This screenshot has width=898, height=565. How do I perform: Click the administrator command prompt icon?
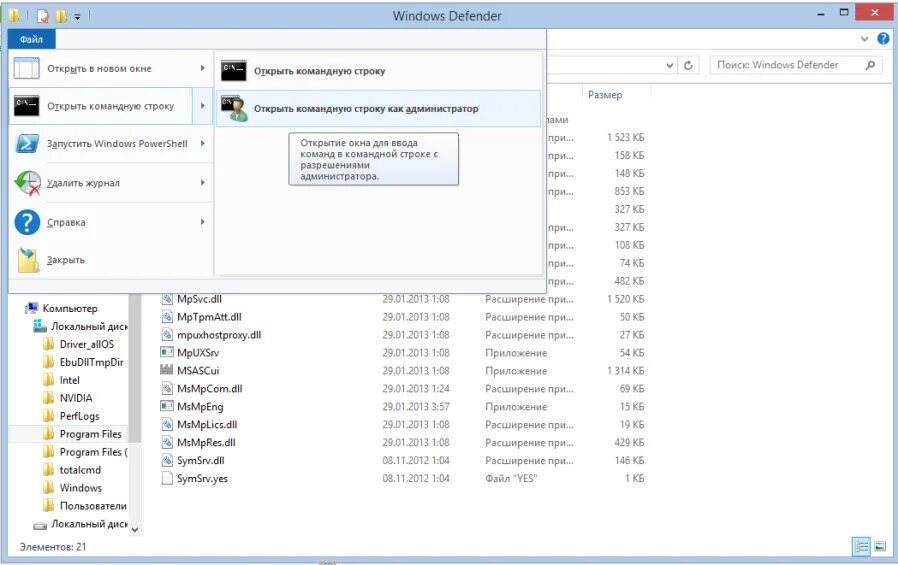click(x=234, y=109)
